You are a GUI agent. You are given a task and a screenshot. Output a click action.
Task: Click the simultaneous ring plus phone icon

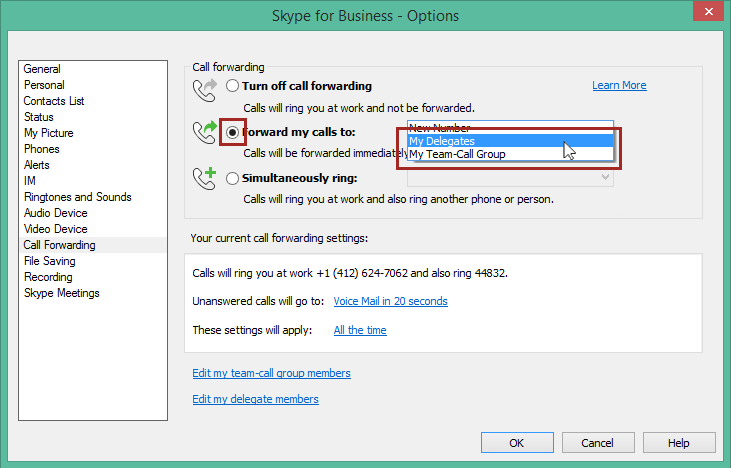[205, 179]
